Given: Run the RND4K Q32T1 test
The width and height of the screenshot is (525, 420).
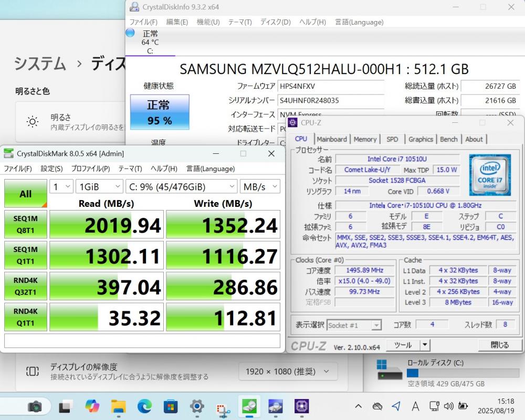Looking at the screenshot, I should coord(25,286).
